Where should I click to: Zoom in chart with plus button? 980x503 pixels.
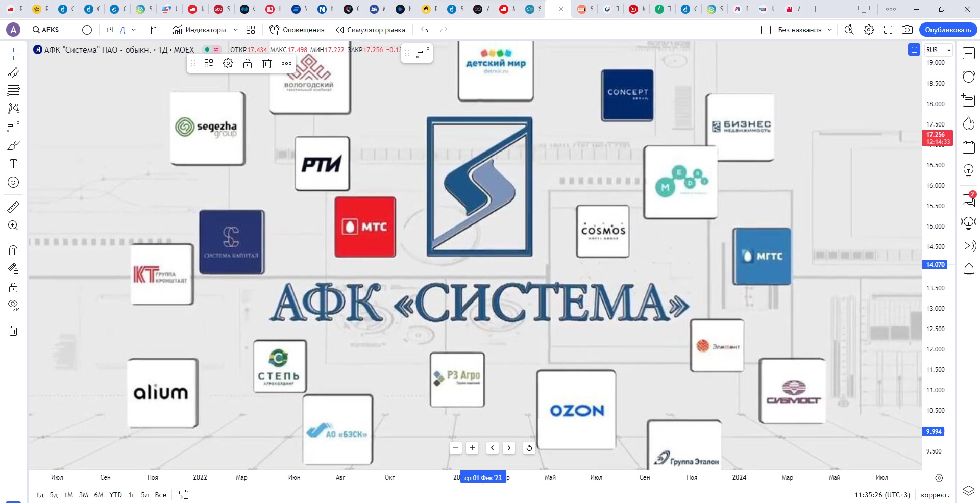point(472,448)
